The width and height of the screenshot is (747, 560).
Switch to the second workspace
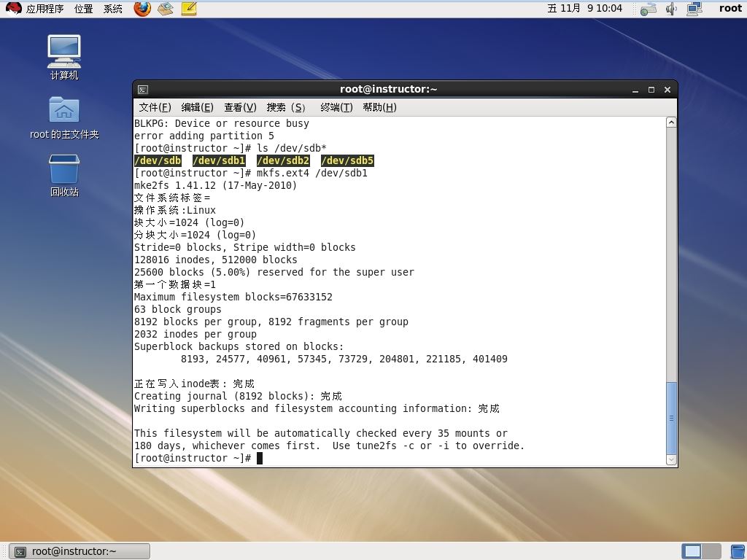[x=711, y=551]
